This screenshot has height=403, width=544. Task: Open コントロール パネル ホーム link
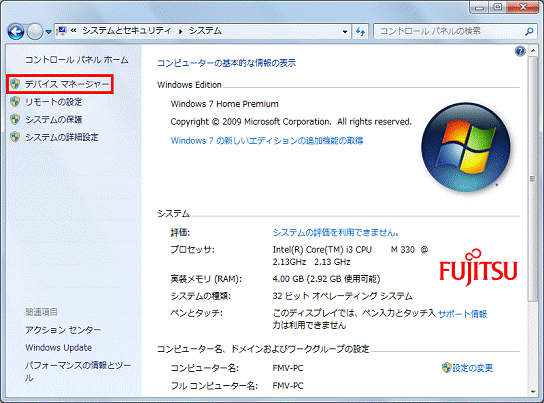click(76, 60)
